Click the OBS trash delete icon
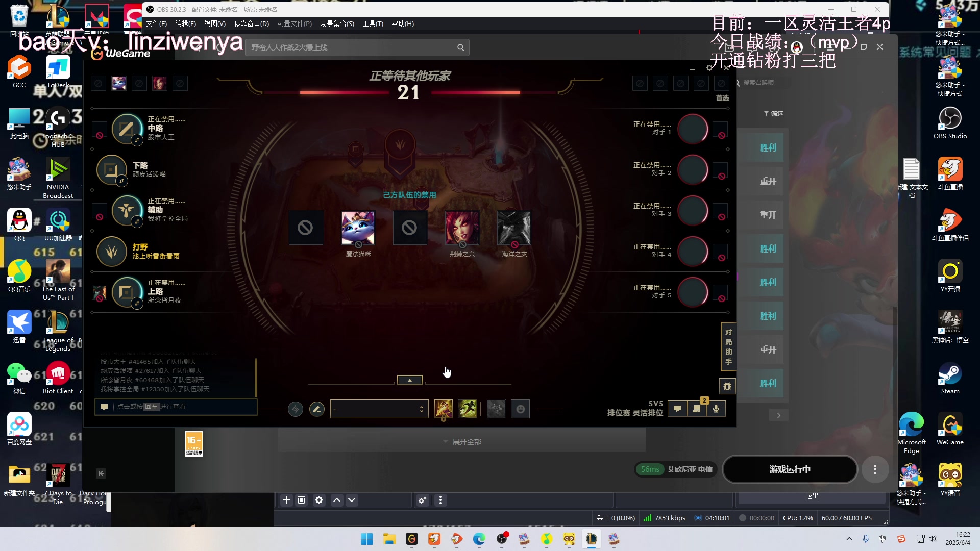980x551 pixels. (x=302, y=500)
